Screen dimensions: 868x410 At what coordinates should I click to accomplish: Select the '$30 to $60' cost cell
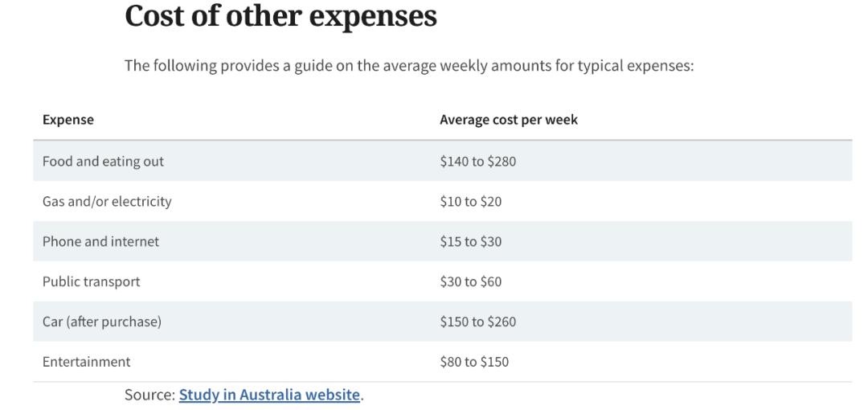pos(470,281)
